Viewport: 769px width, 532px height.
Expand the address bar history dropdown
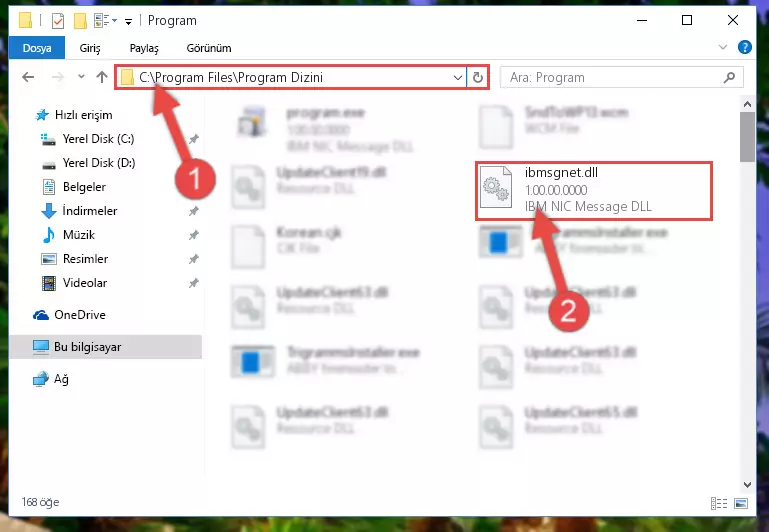tap(458, 77)
